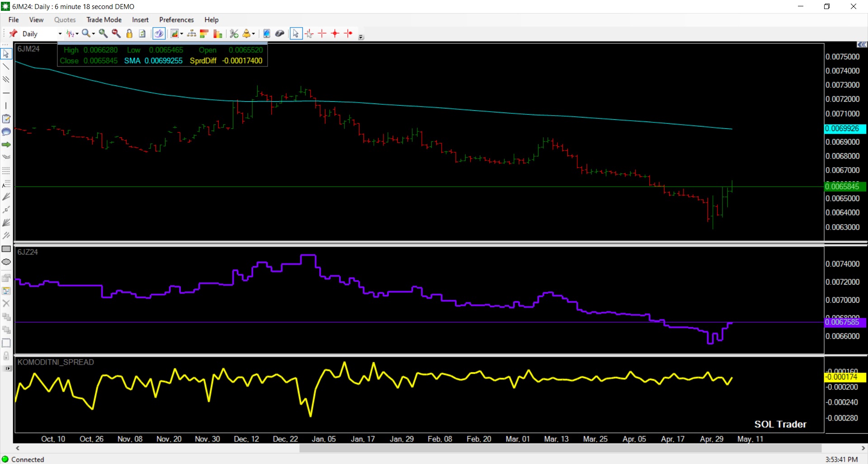Expand the bar chart type dropdown arrow
This screenshot has height=464, width=868.
tap(77, 34)
